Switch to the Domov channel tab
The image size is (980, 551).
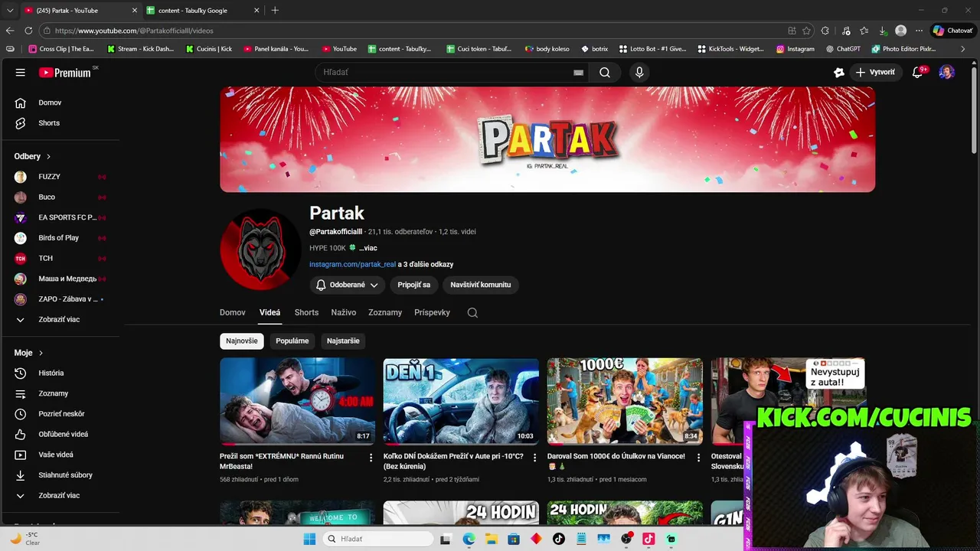tap(233, 313)
